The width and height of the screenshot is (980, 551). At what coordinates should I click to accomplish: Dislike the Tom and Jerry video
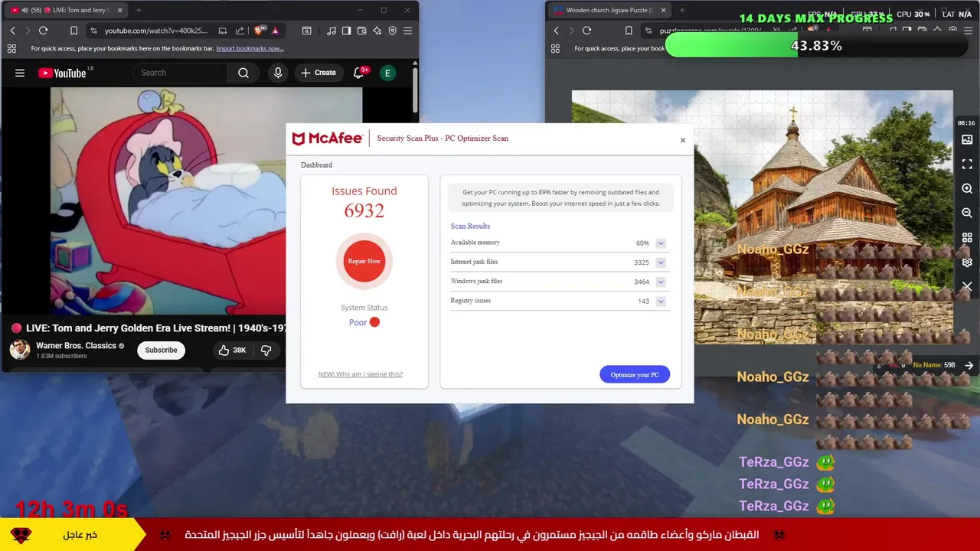[x=266, y=350]
